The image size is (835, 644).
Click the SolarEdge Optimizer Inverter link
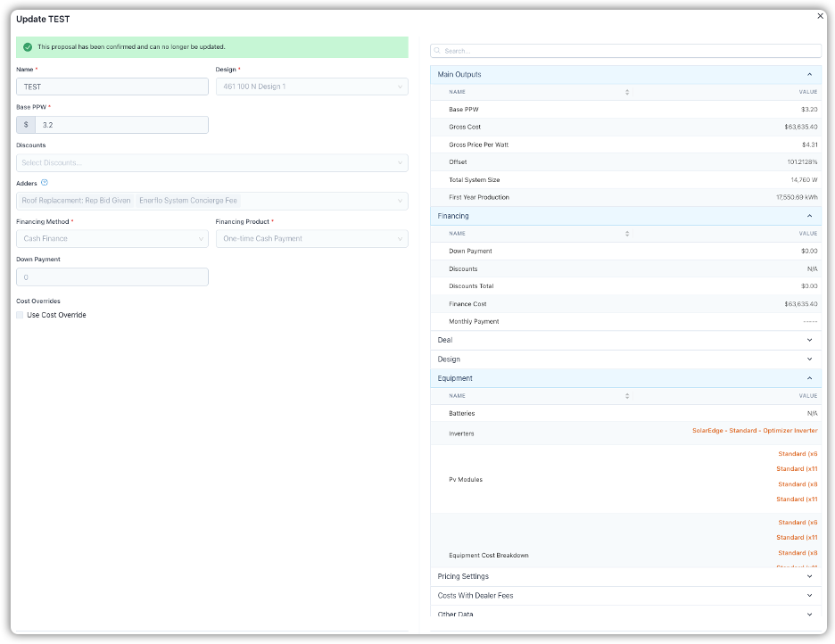[x=754, y=431]
